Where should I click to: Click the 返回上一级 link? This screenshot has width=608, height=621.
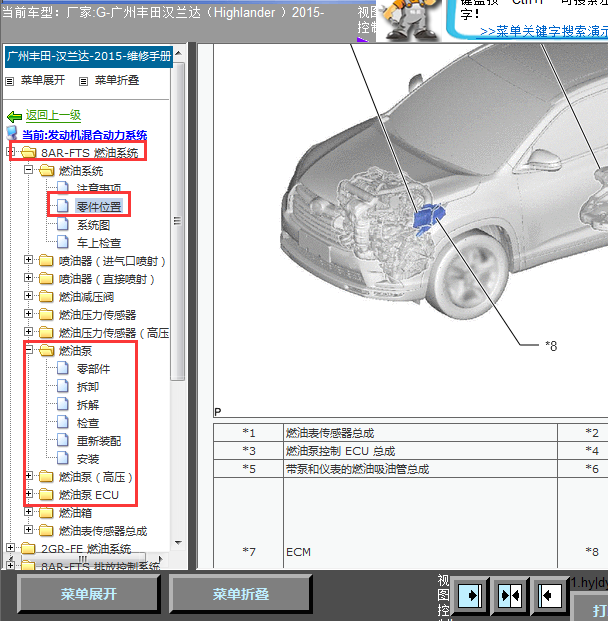[53, 115]
